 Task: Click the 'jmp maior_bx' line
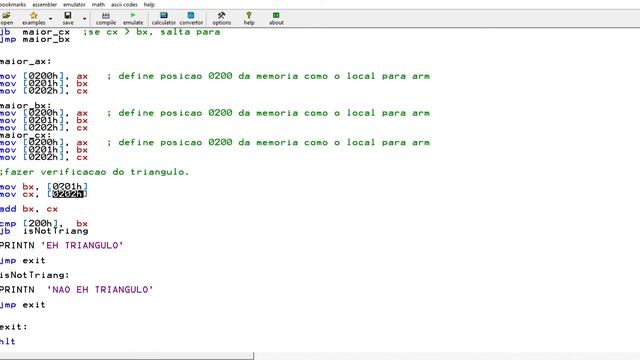point(35,40)
